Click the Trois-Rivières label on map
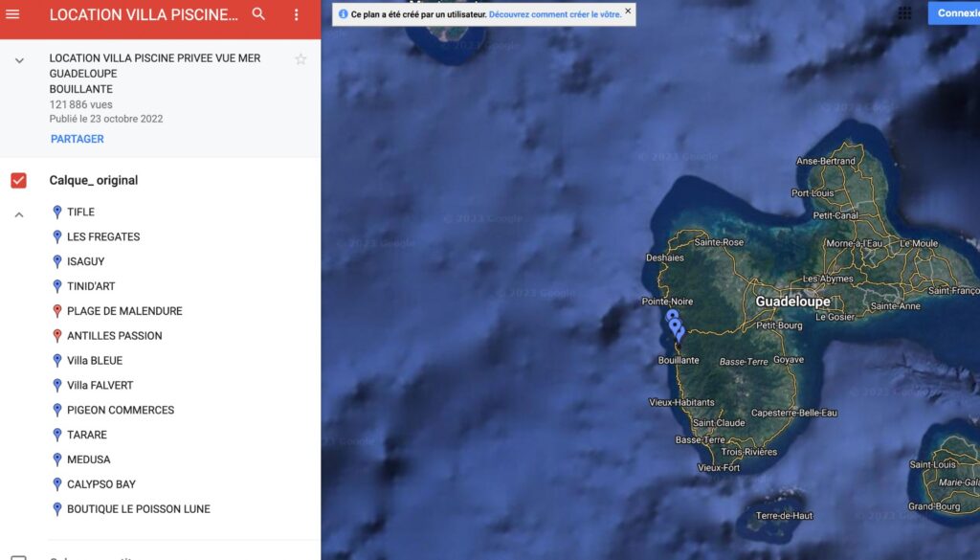The height and width of the screenshot is (560, 980). 748,451
